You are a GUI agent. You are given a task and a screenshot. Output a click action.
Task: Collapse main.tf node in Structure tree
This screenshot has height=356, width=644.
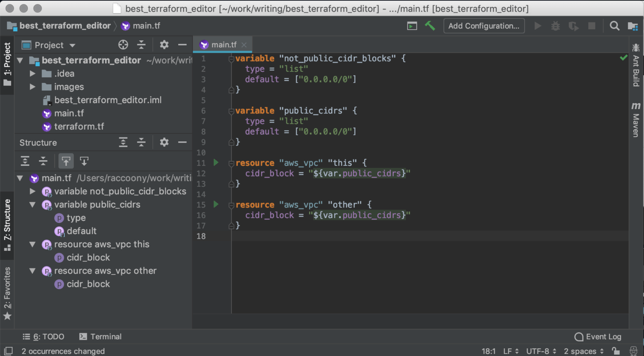[20, 178]
